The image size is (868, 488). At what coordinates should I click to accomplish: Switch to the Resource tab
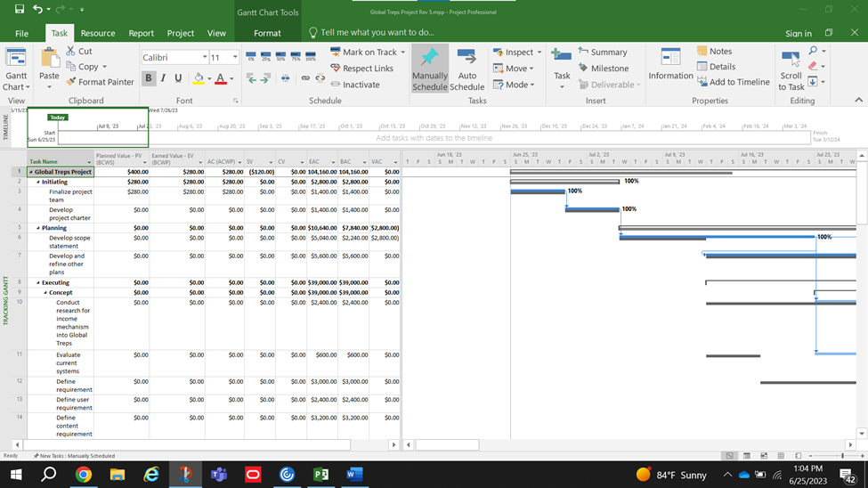click(x=98, y=33)
